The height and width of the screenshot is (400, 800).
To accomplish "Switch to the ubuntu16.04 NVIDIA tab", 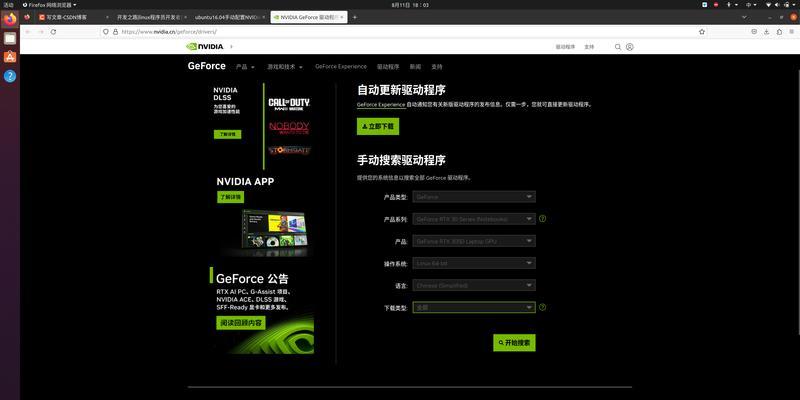I will tap(228, 17).
